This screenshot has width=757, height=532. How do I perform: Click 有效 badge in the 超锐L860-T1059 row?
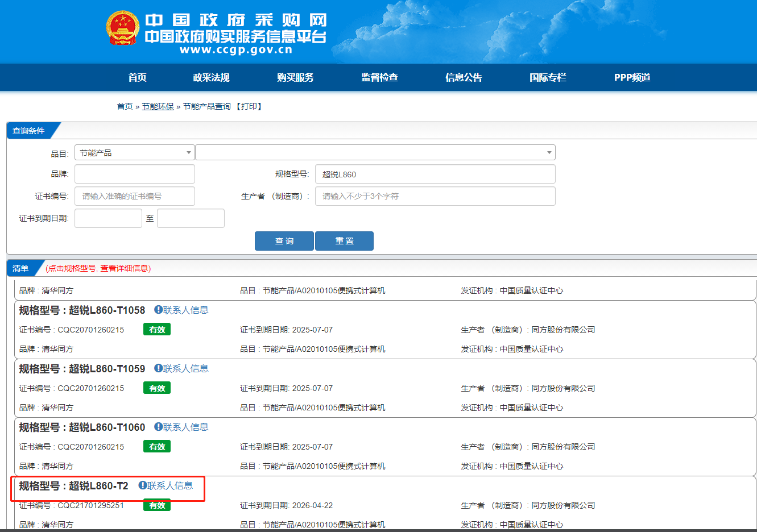pos(157,388)
